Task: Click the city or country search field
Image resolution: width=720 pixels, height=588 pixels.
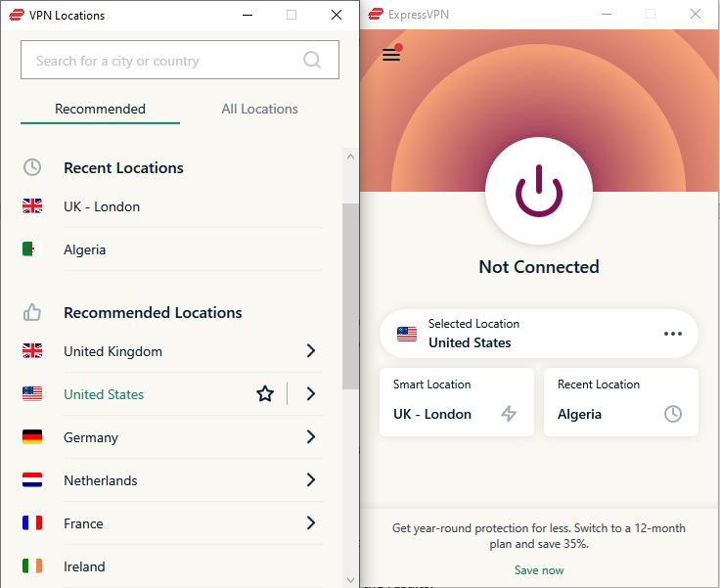Action: [x=180, y=60]
